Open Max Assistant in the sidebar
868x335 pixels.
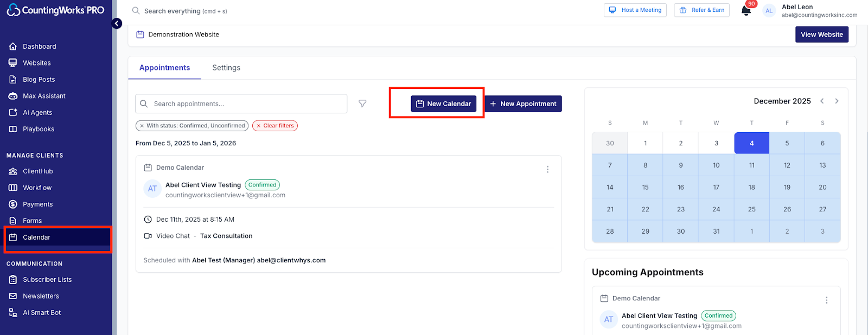[x=44, y=96]
